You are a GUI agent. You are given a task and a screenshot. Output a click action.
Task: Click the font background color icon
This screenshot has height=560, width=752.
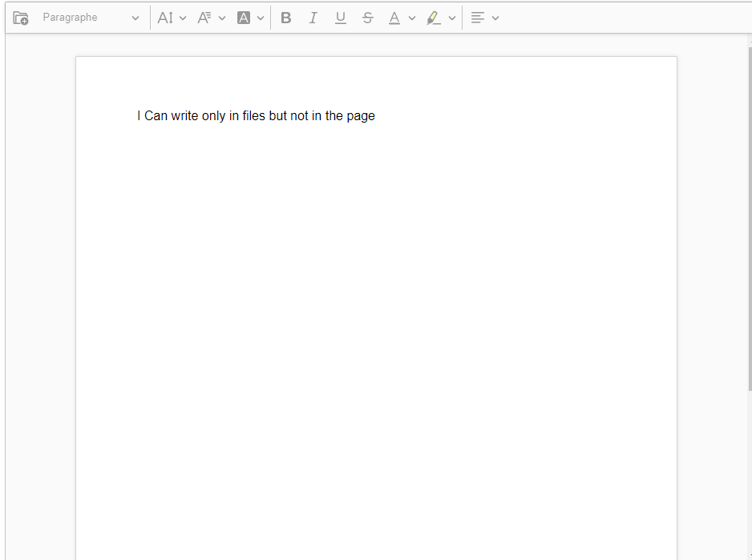[x=244, y=18]
